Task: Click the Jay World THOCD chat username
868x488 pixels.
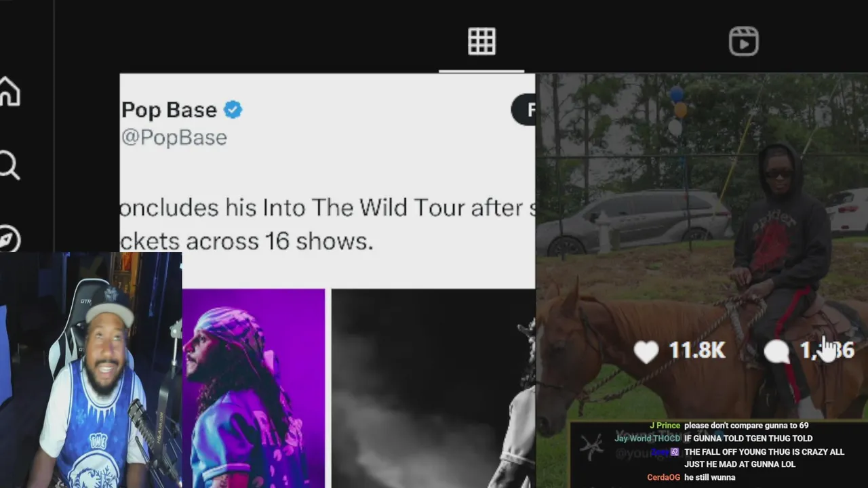Action: click(x=647, y=439)
